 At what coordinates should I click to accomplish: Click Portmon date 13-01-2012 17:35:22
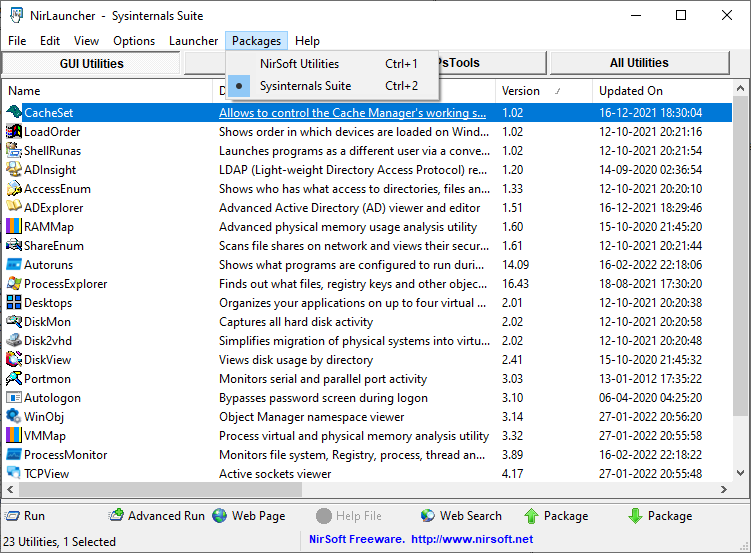tap(650, 379)
